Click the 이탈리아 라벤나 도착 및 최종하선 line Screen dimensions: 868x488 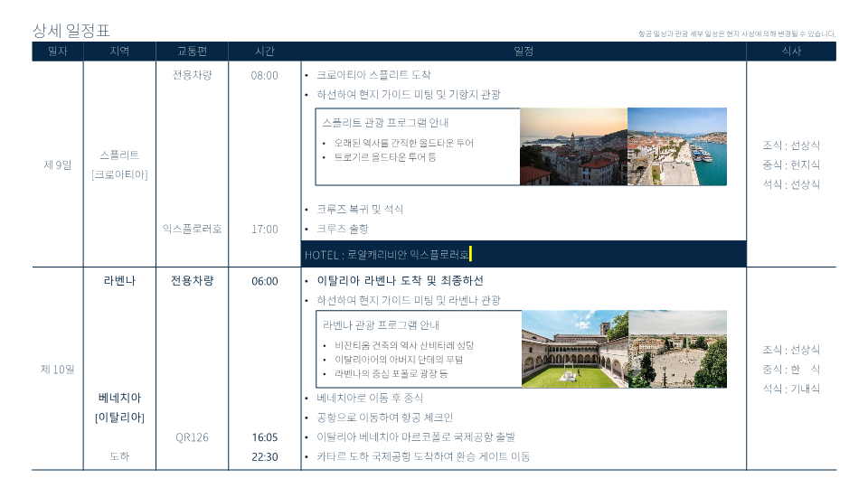[x=400, y=281]
